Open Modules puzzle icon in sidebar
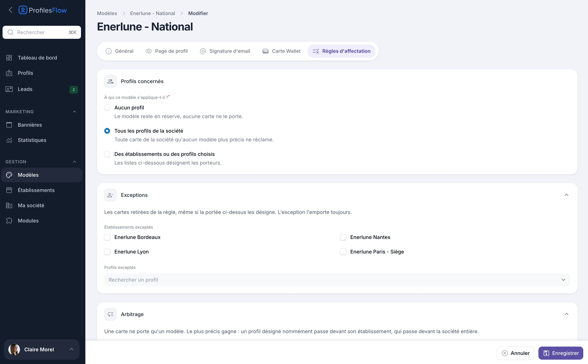 click(9, 220)
